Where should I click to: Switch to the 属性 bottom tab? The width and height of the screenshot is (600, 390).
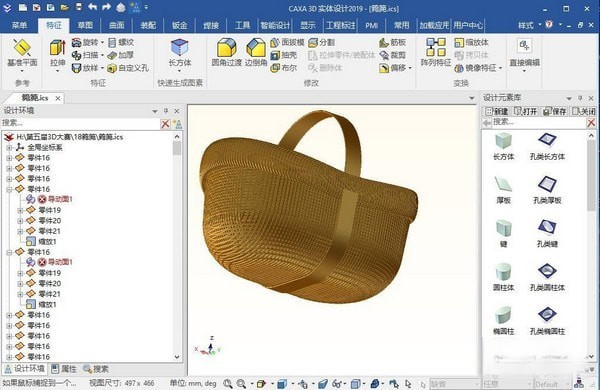(64, 369)
